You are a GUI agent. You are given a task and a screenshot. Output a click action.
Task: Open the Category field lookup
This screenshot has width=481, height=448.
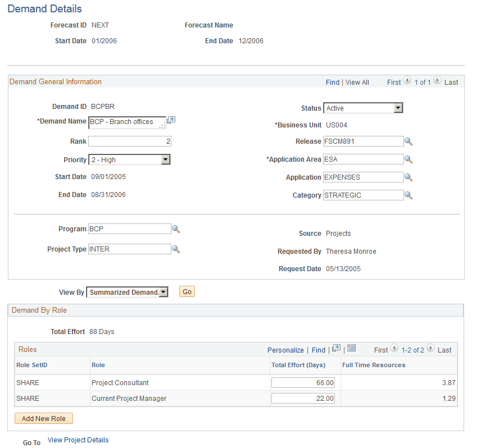pyautogui.click(x=409, y=195)
